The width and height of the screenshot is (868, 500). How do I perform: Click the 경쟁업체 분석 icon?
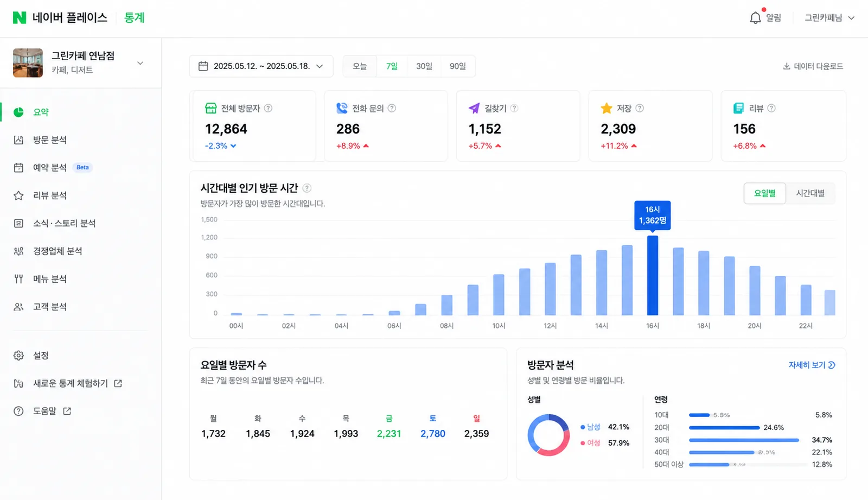coord(18,251)
